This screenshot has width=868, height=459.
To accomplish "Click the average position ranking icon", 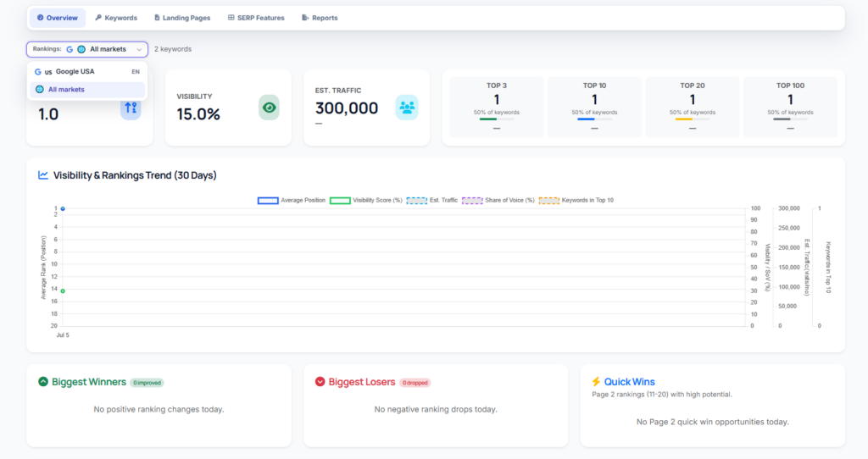I will (131, 108).
